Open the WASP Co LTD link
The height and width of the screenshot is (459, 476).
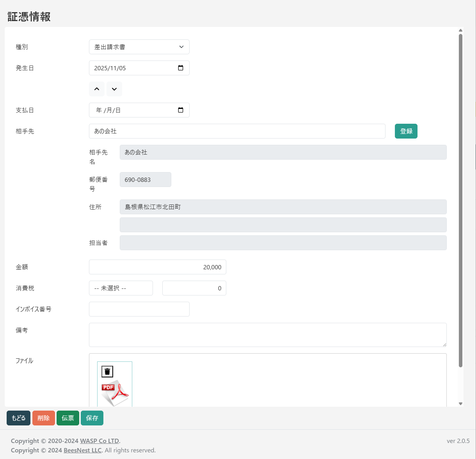click(99, 441)
